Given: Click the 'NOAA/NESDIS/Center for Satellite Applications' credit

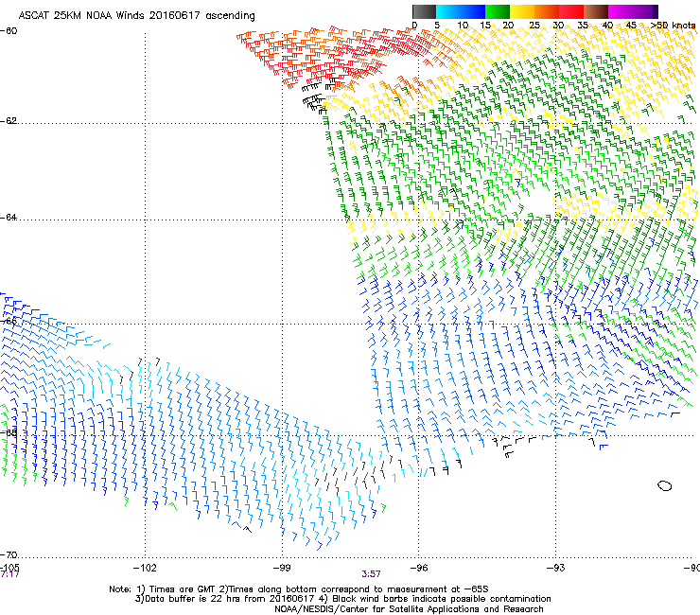Looking at the screenshot, I should coord(377,609).
